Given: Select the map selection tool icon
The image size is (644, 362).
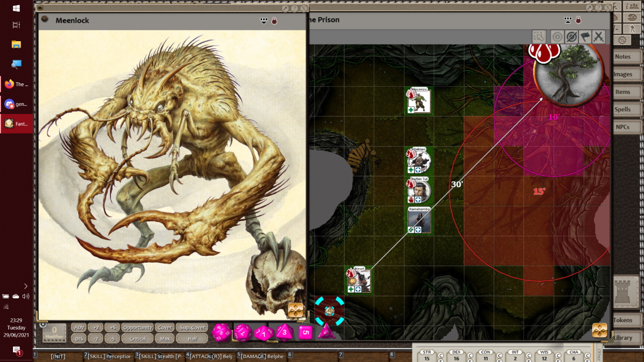Looking at the screenshot, I should [539, 37].
